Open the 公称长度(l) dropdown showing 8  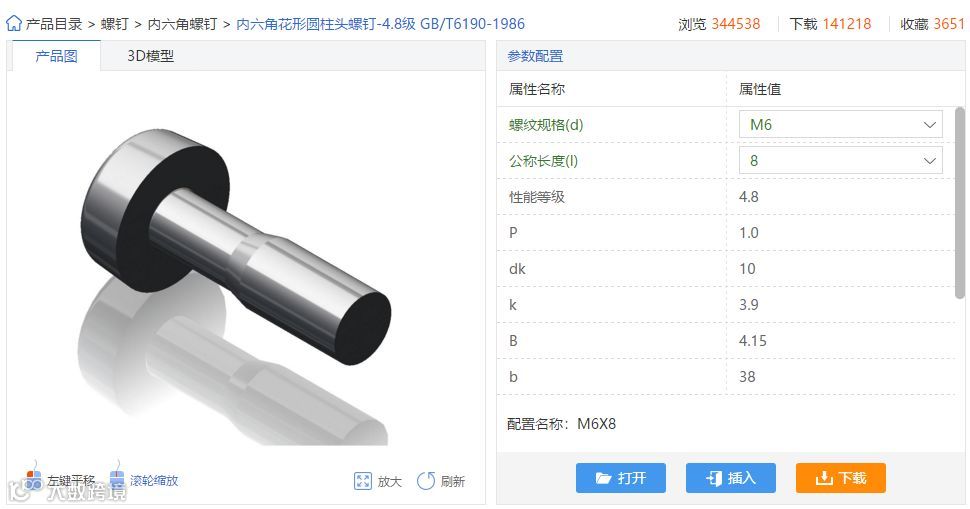tap(841, 161)
